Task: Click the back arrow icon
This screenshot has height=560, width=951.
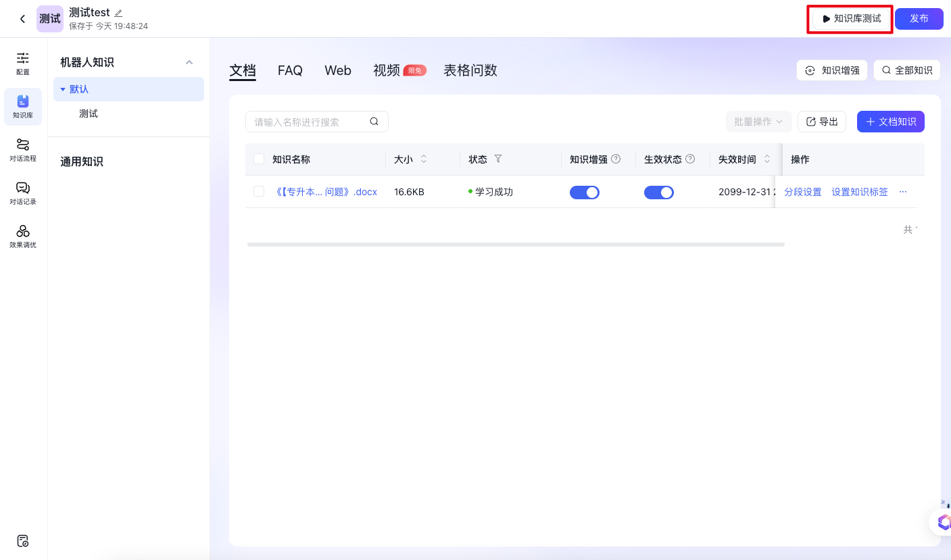Action: pyautogui.click(x=22, y=19)
